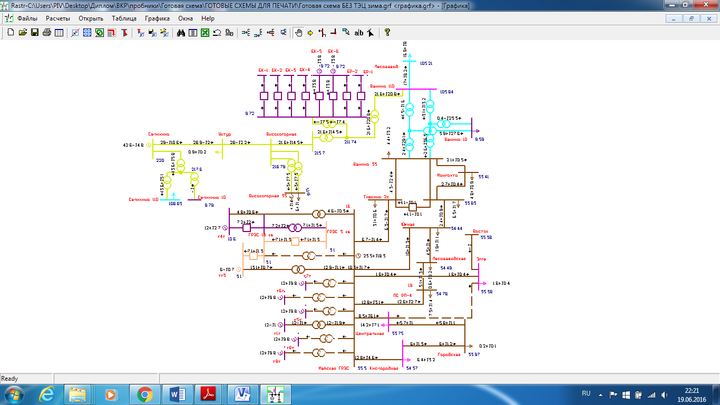Select the hand pan tool
720x405 pixels.
click(298, 33)
